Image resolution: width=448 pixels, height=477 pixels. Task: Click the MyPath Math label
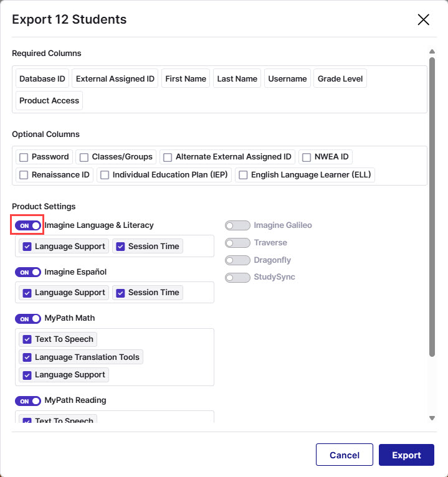click(69, 318)
